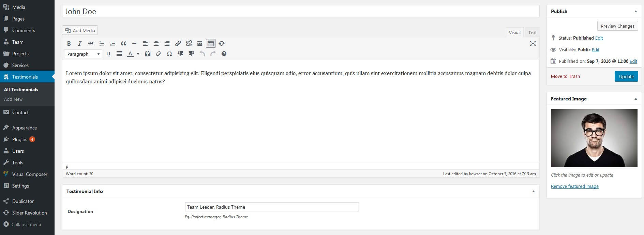Click Remove featured image link
Screen dimensions: 644x235
[574, 186]
